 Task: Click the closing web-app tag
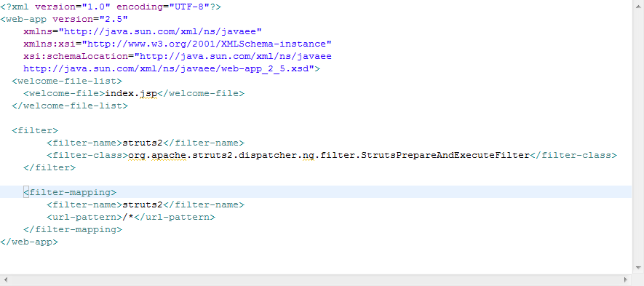[29, 241]
